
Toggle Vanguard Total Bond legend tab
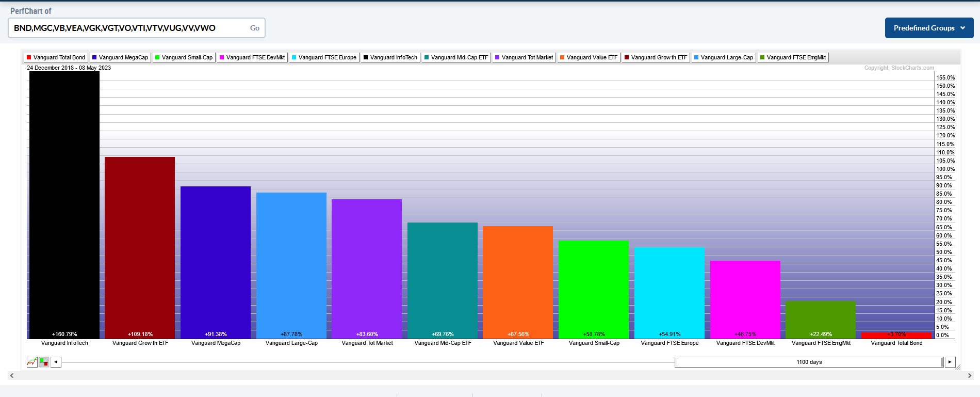point(56,57)
